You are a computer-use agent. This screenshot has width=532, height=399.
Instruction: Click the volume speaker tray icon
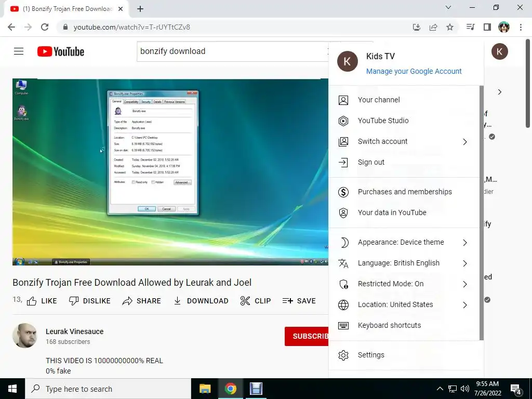(x=465, y=389)
